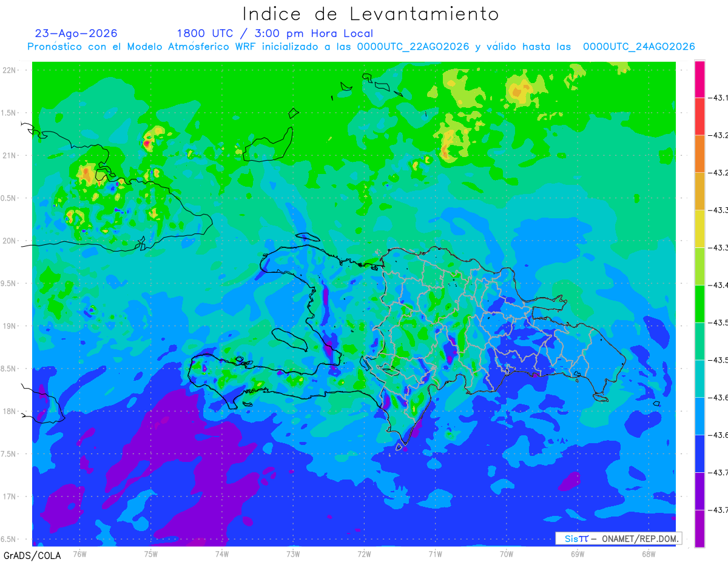This screenshot has height=562, width=728.
Task: Click the '74W' longitude label
Action: (222, 554)
